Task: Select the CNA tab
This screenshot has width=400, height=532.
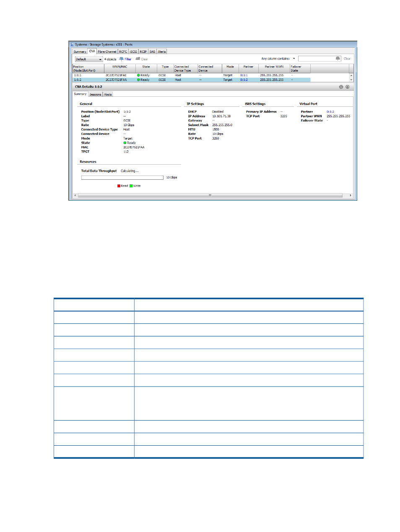Action: point(92,51)
